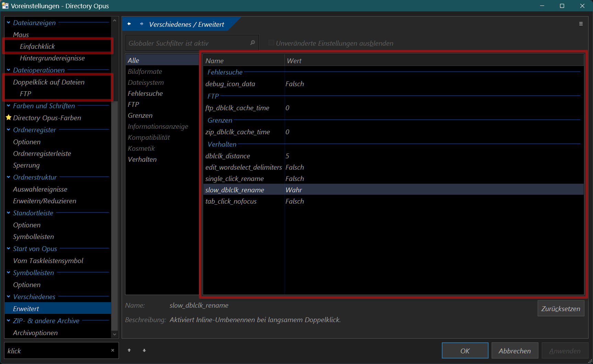Click the OK button

tap(465, 351)
